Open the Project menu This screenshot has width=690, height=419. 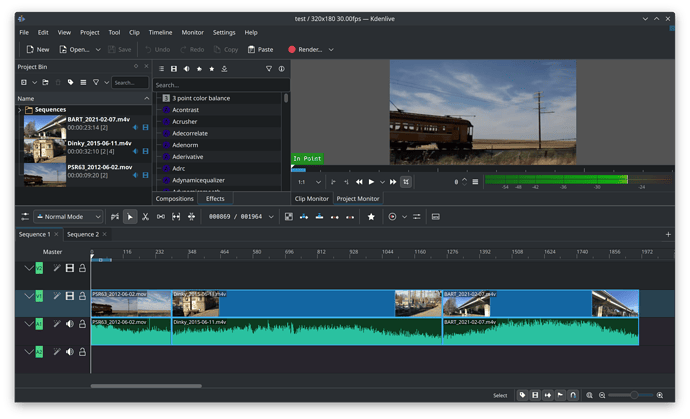click(89, 33)
